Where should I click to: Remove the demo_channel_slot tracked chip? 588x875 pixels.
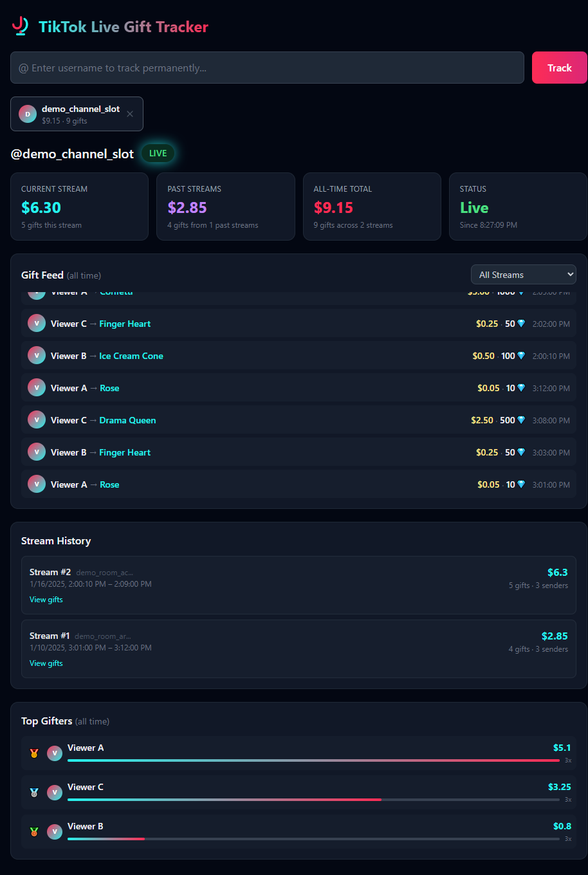coord(130,114)
